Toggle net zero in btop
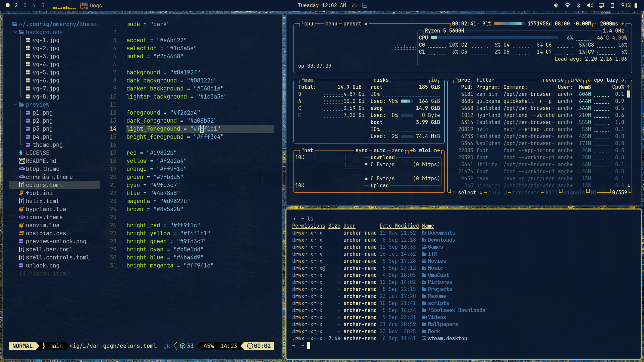The image size is (644, 362). pos(398,150)
